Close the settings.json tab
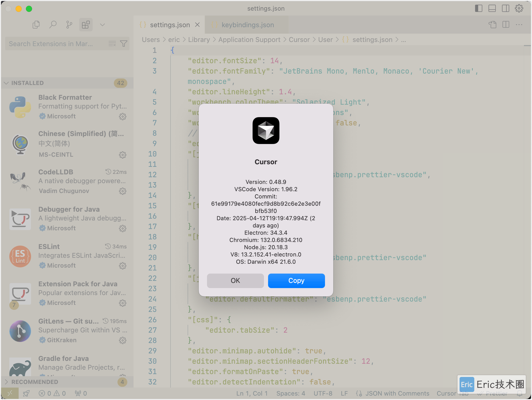532x400 pixels. [197, 25]
